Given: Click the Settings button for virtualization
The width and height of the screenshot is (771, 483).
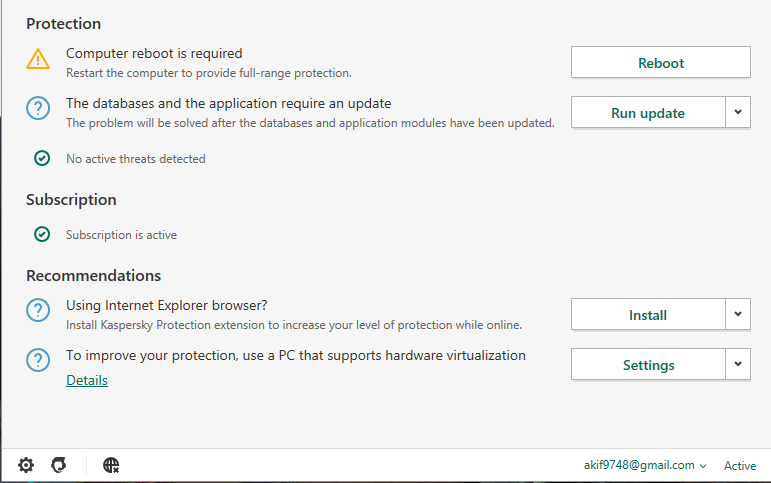Looking at the screenshot, I should tap(647, 365).
